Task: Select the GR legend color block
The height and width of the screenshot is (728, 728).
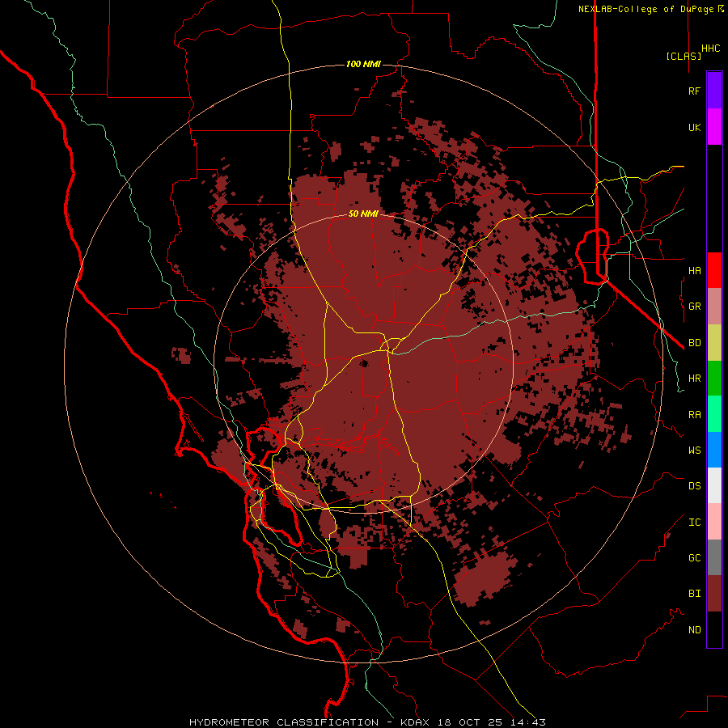Action: click(714, 307)
